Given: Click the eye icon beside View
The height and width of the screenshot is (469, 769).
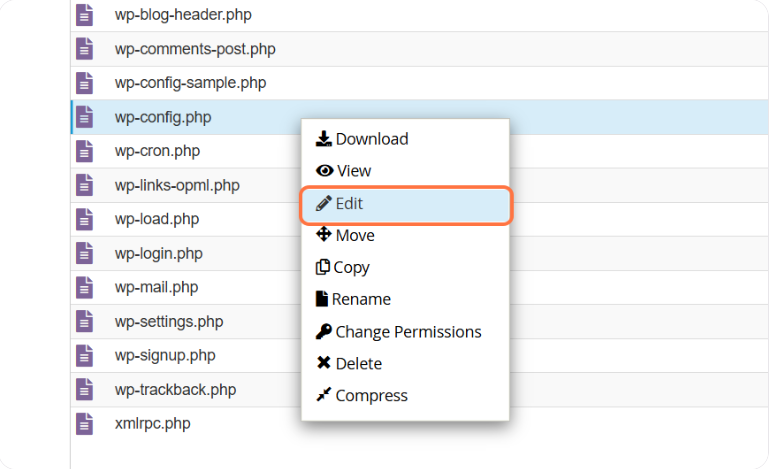Looking at the screenshot, I should (324, 171).
